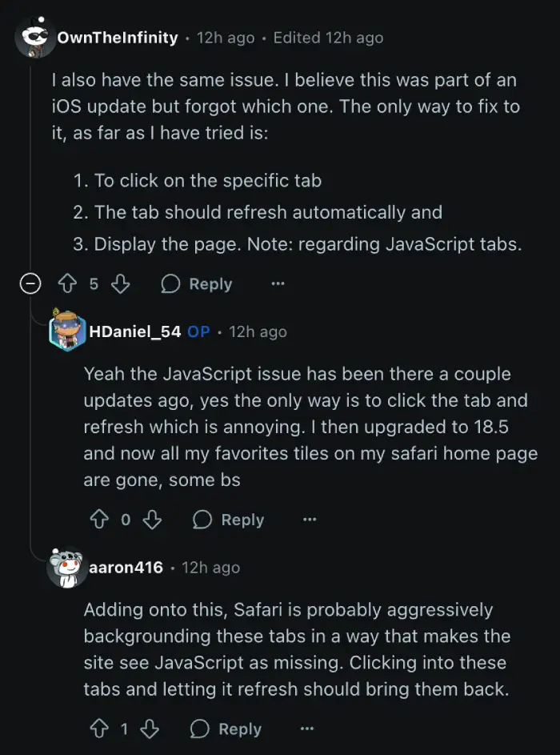Reply to HDaniel_54's comment
This screenshot has width=560, height=755.
point(229,520)
